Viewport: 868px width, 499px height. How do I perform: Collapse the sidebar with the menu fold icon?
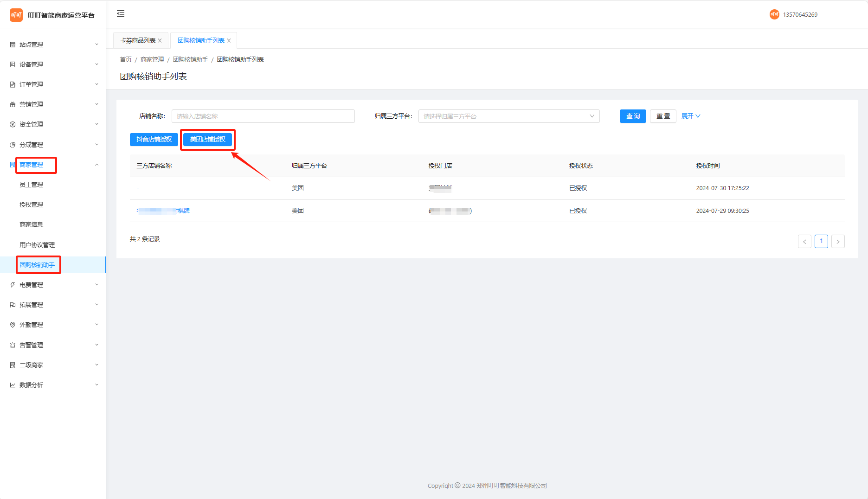click(121, 14)
